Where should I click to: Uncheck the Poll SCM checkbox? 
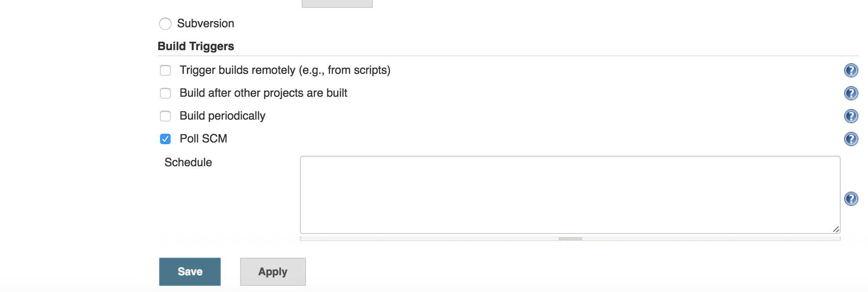(x=165, y=139)
